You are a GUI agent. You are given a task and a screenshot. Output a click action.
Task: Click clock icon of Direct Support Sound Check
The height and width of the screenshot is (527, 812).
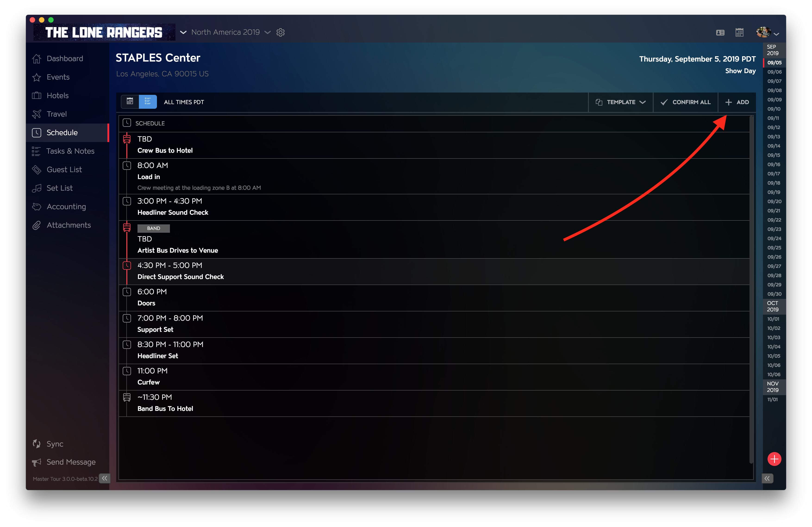[x=127, y=266]
